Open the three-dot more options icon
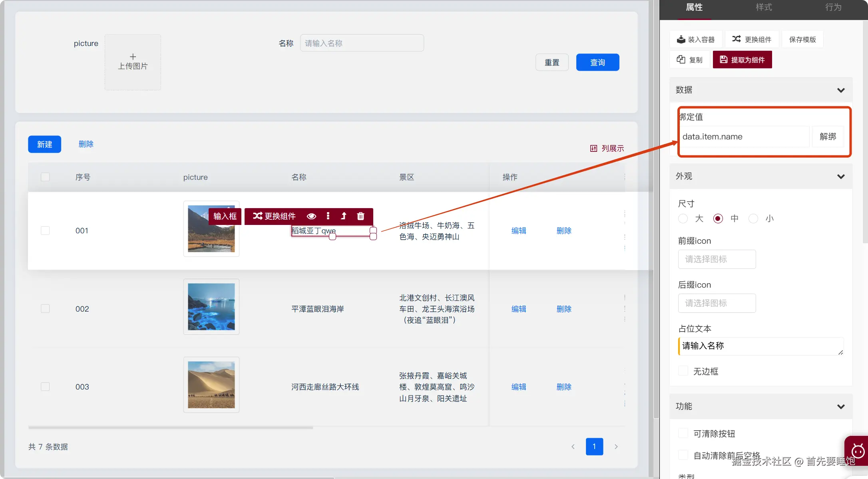Viewport: 868px width, 479px height. click(328, 216)
